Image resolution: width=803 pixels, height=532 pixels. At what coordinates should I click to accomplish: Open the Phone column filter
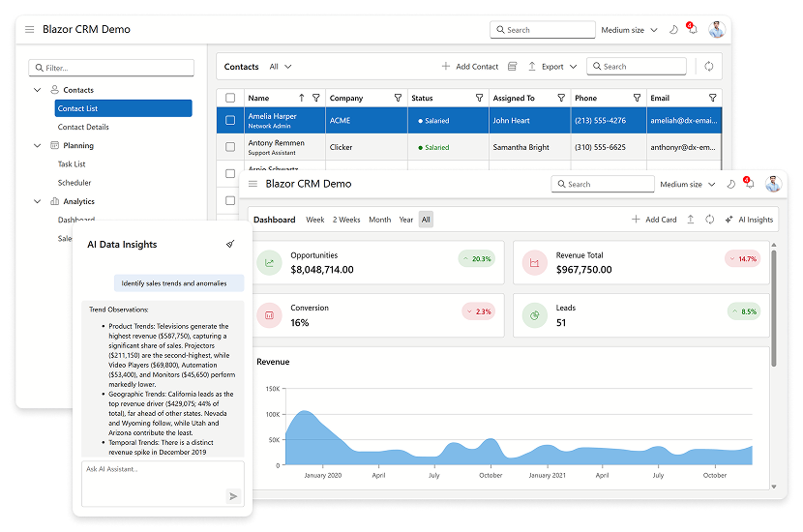(637, 98)
